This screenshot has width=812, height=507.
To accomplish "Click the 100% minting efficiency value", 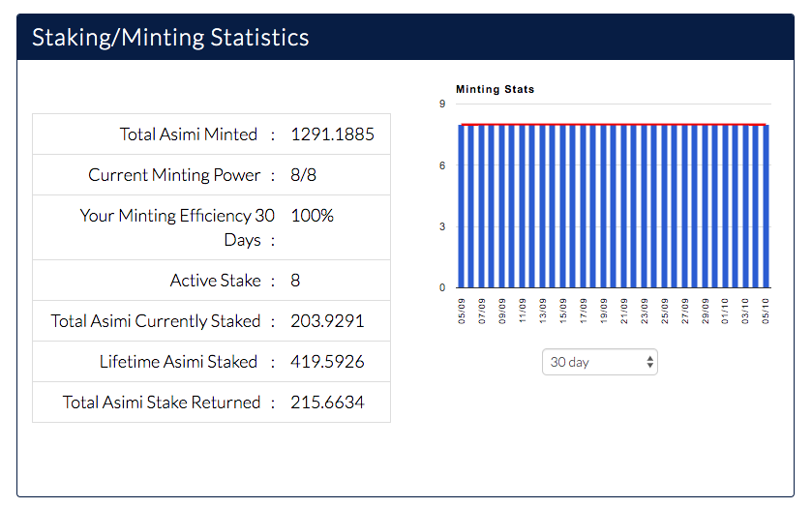I will tap(312, 216).
